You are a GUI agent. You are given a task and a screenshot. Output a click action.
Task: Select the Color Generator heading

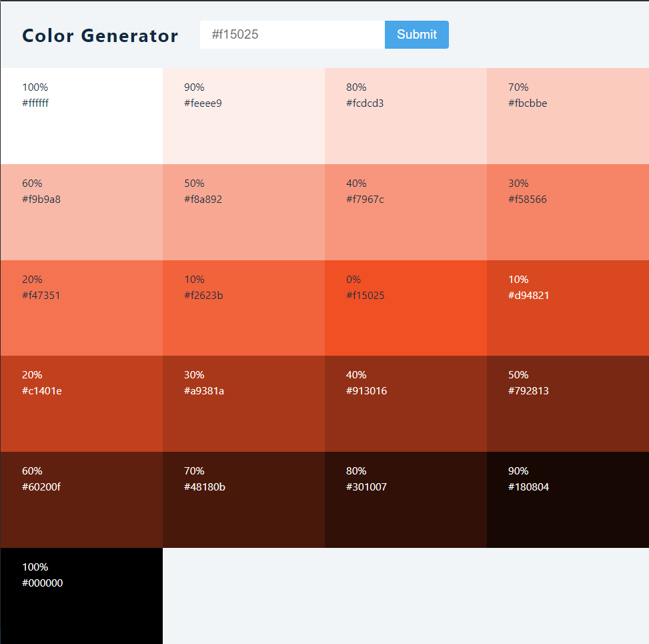click(100, 35)
